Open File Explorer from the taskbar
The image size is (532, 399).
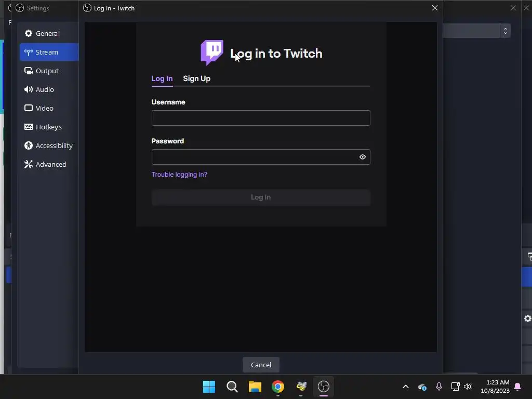coord(255,387)
